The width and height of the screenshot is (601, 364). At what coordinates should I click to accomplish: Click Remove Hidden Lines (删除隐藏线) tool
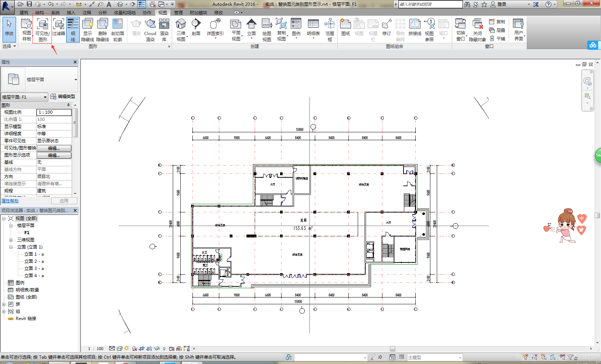click(103, 29)
